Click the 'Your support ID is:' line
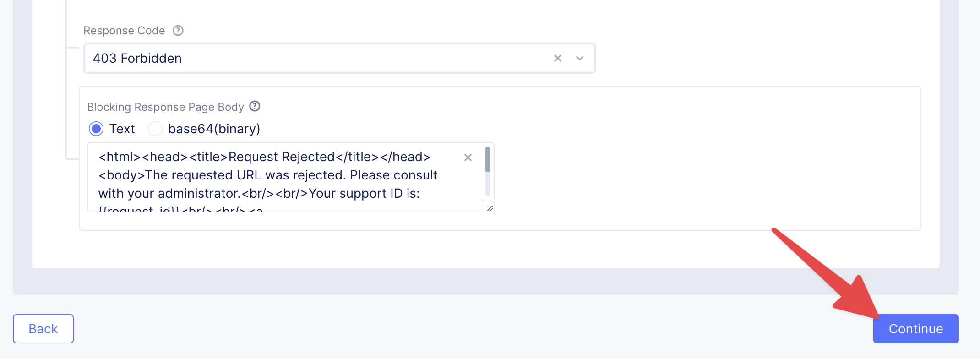The image size is (980, 359). tap(364, 194)
